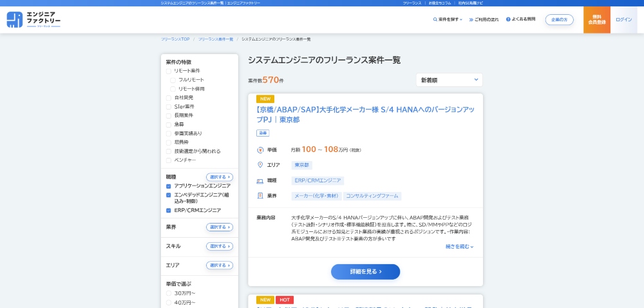Uncheck エンベデッドエンジニア(組込み・制御)
The image size is (644, 308).
click(x=168, y=195)
